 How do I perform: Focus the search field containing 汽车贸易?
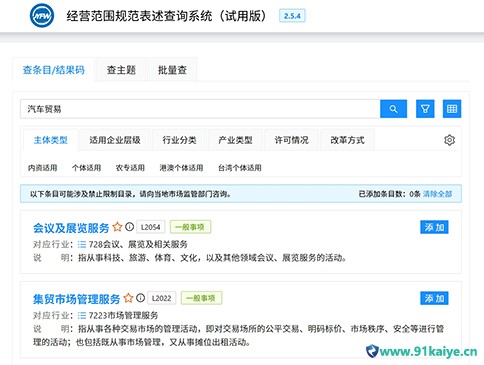point(200,109)
